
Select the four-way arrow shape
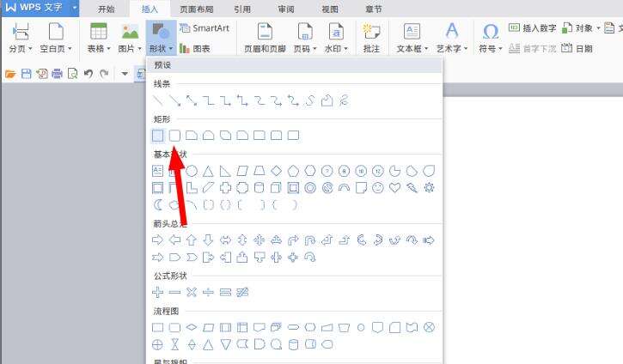point(259,240)
